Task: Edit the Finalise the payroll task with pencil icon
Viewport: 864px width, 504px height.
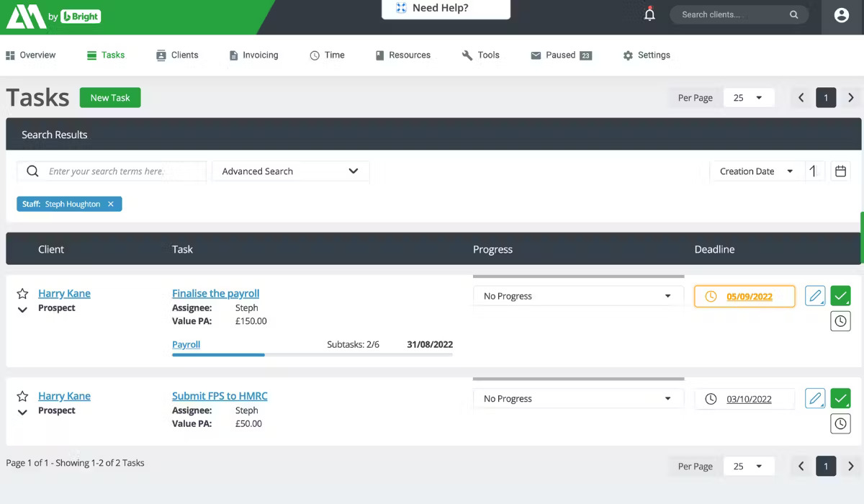Action: 814,295
